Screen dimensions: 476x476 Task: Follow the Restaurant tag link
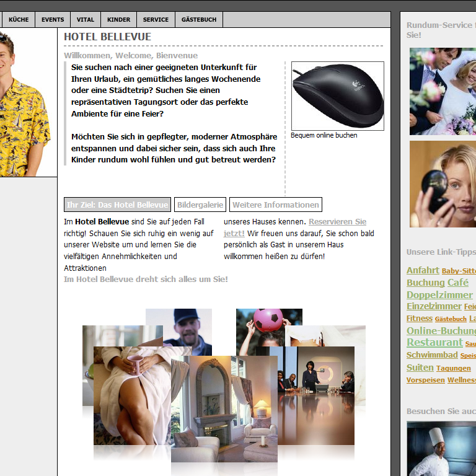tap(434, 342)
